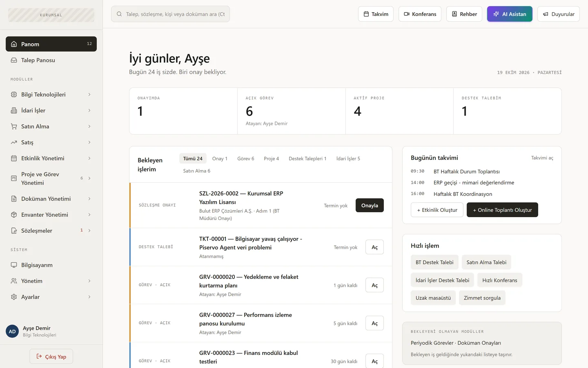Screen dimensions: 588x368
Task: Click the Proje ve Görev Yönetimi icon
Action: point(14,178)
